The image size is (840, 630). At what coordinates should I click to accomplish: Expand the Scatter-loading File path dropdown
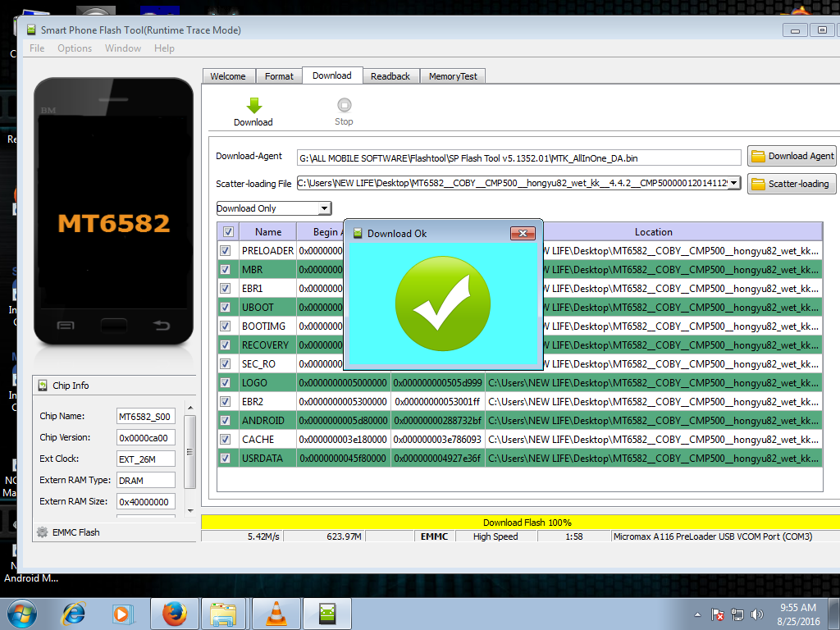click(734, 184)
